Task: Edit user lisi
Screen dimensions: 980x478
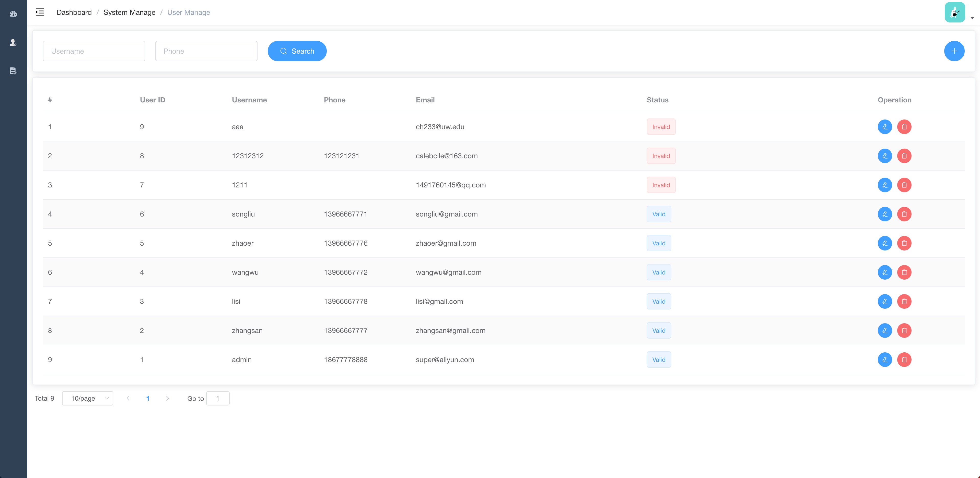Action: [884, 301]
